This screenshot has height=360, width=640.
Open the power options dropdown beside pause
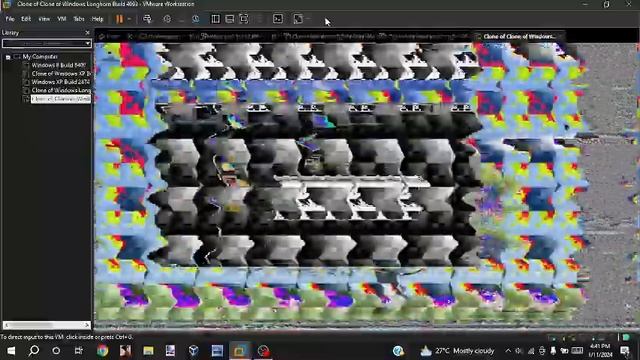(129, 19)
